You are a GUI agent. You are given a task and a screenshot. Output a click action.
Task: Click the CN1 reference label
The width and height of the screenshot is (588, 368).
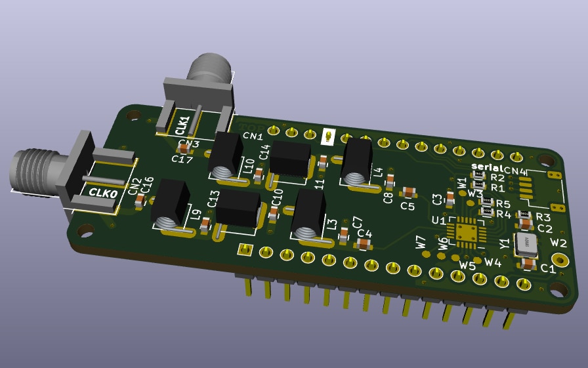(253, 136)
